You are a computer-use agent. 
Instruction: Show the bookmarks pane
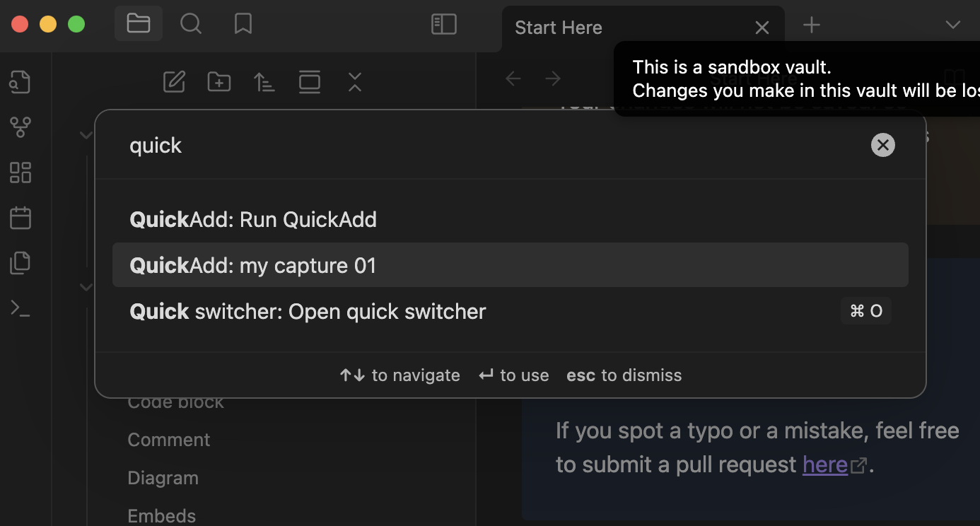(243, 24)
